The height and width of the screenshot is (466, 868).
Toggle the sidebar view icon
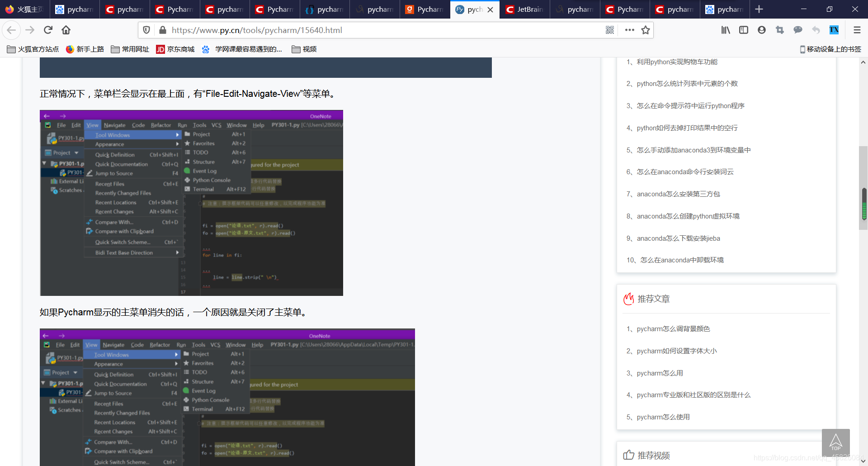[x=744, y=30]
